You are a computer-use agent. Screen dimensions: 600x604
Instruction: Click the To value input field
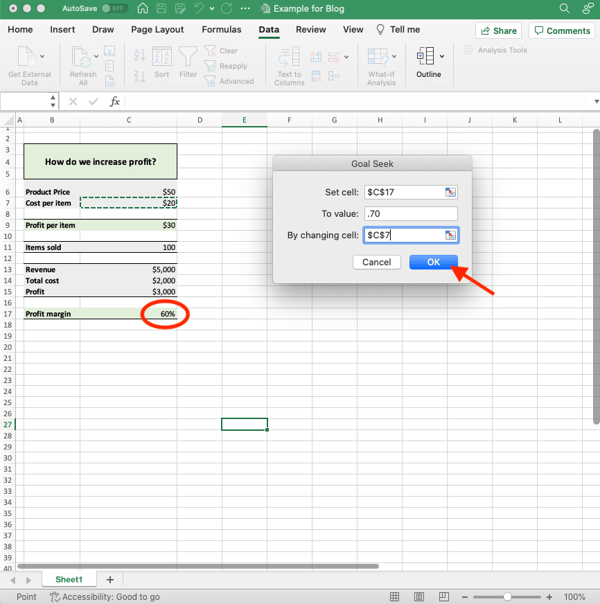tap(411, 213)
